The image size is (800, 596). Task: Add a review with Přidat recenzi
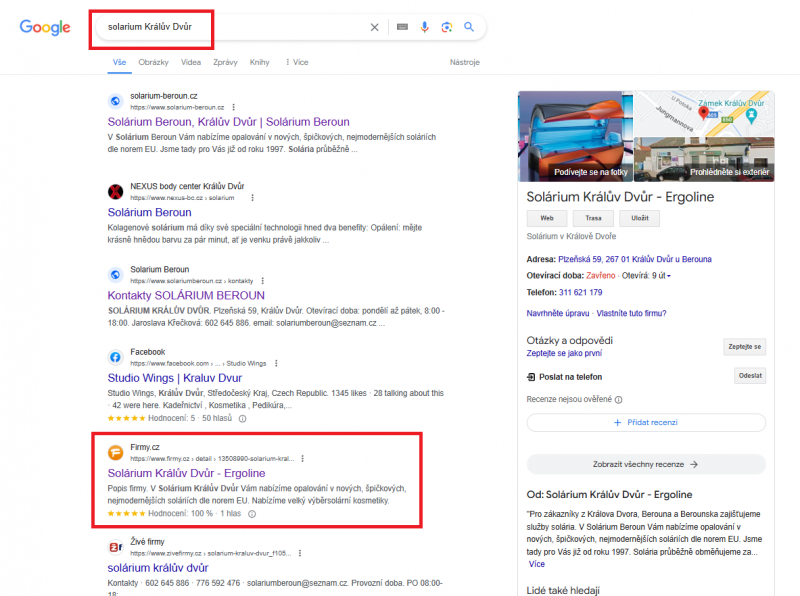click(646, 423)
